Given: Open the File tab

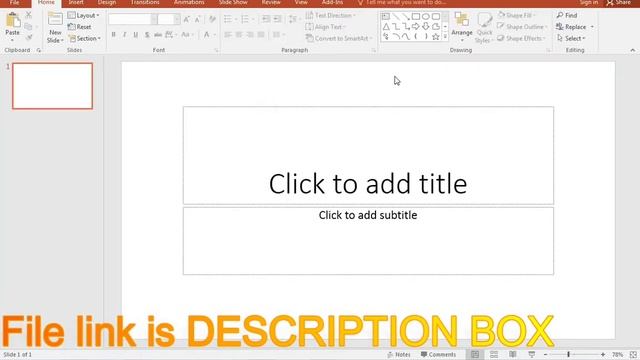Looking at the screenshot, I should tap(14, 3).
